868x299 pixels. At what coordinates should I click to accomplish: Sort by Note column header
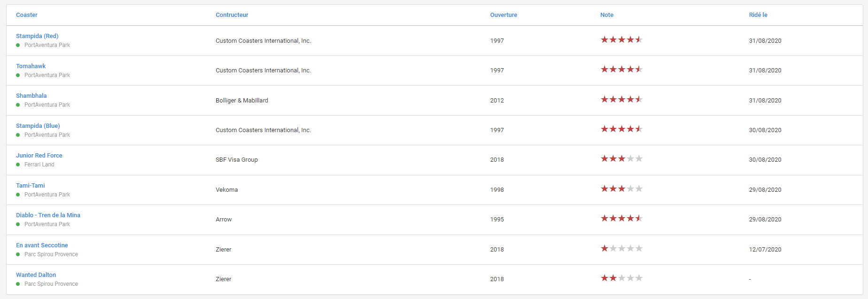(607, 15)
